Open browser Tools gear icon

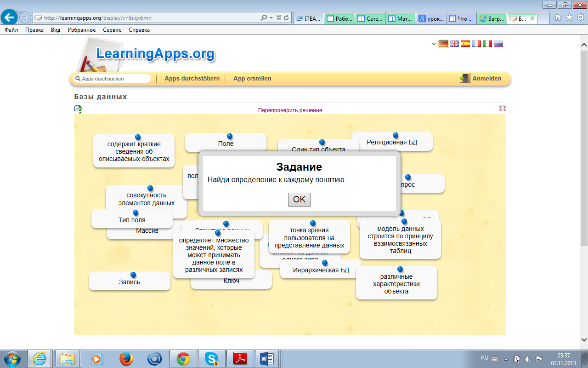click(x=580, y=17)
